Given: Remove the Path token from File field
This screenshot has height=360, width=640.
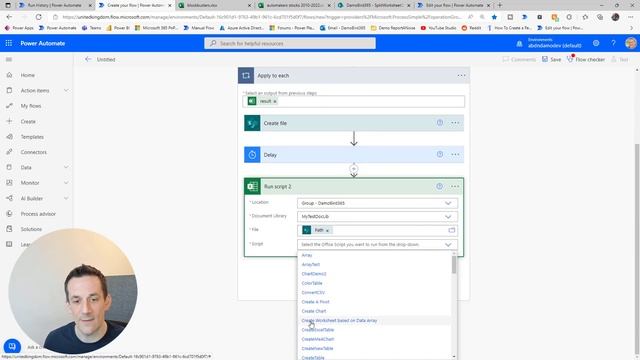Looking at the screenshot, I should point(327,231).
